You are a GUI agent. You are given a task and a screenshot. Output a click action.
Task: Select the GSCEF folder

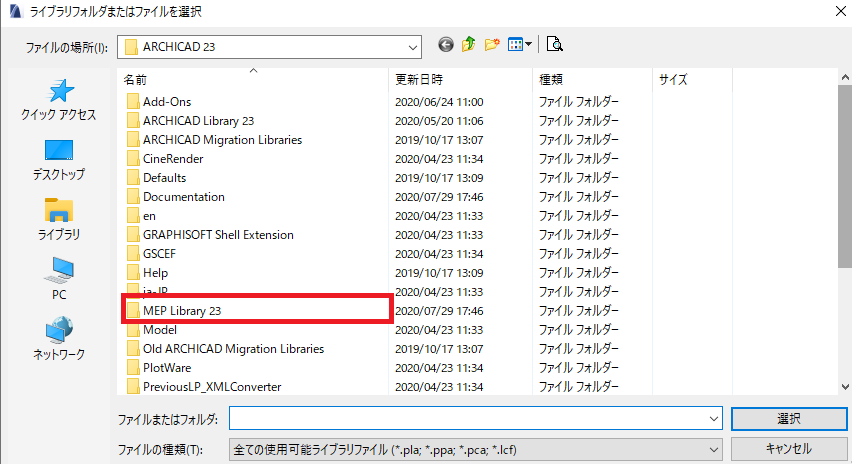click(159, 254)
